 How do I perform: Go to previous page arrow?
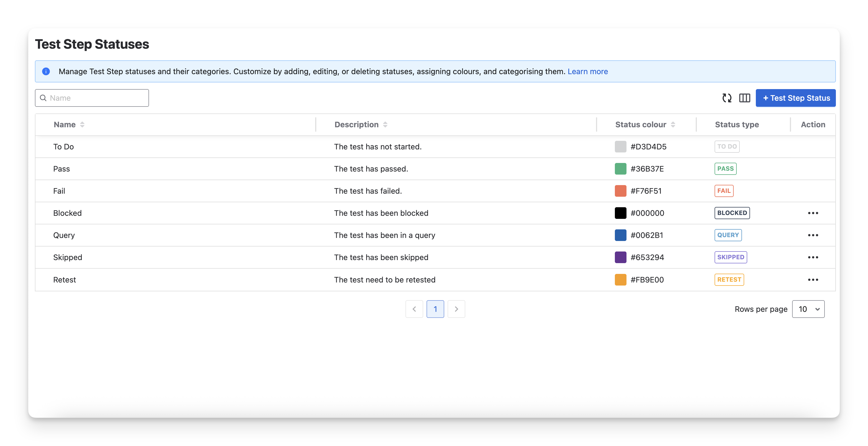click(414, 309)
